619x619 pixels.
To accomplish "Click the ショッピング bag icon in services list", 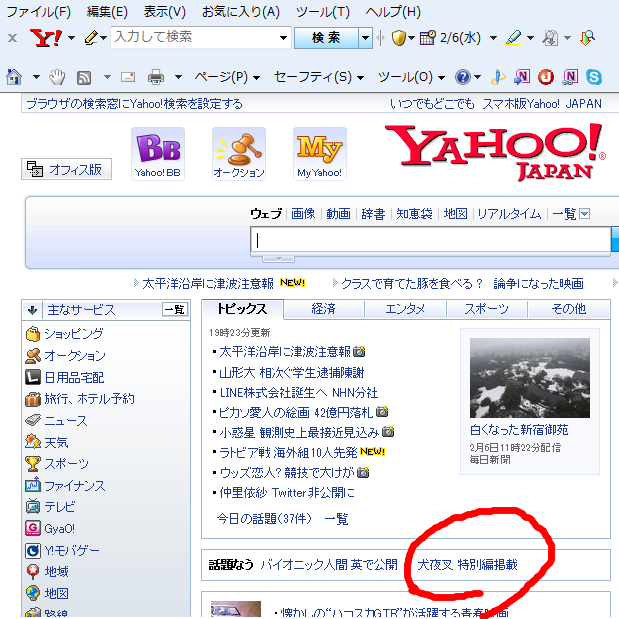I will click(x=33, y=334).
